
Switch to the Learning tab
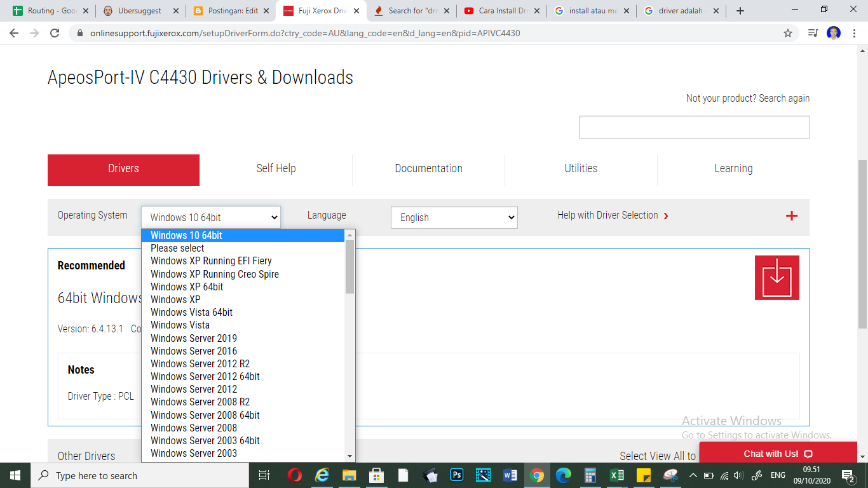pyautogui.click(x=733, y=170)
